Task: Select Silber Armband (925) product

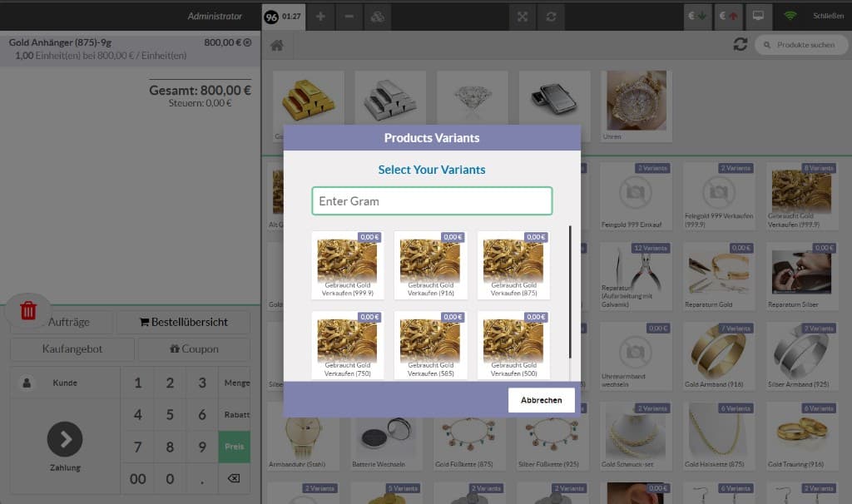Action: tap(801, 356)
